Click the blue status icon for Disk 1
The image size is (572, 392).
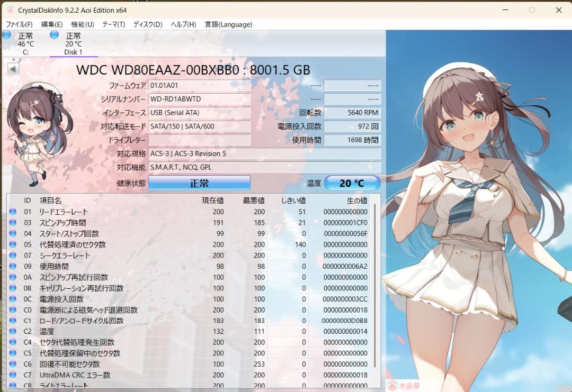[x=55, y=35]
